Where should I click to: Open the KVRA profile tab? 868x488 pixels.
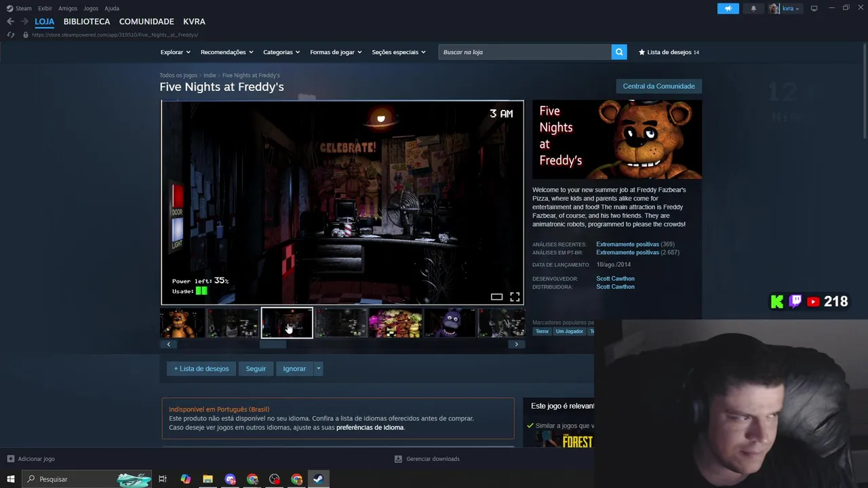pyautogui.click(x=194, y=22)
